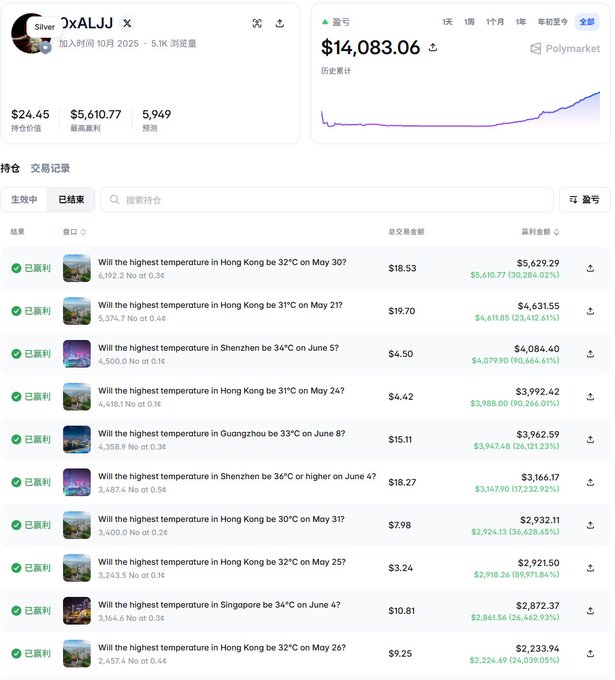Switch to the 持仓 tab
Image resolution: width=615 pixels, height=680 pixels.
tap(10, 168)
